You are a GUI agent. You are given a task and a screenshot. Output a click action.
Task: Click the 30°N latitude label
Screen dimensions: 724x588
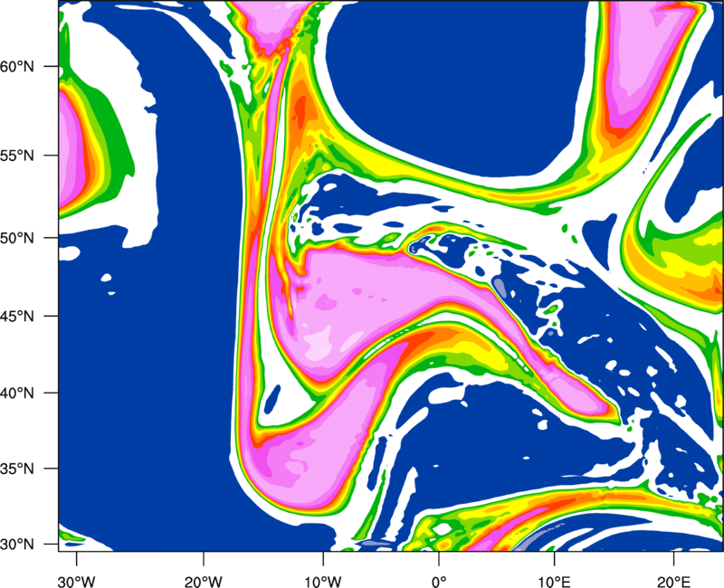point(17,545)
